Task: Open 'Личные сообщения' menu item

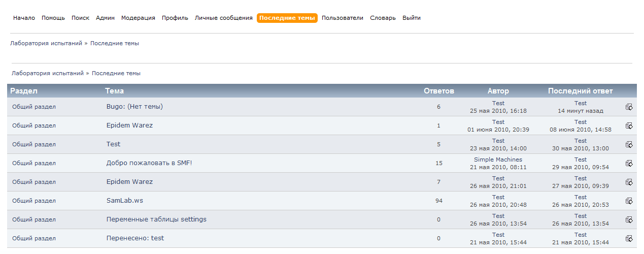Action: pos(223,18)
